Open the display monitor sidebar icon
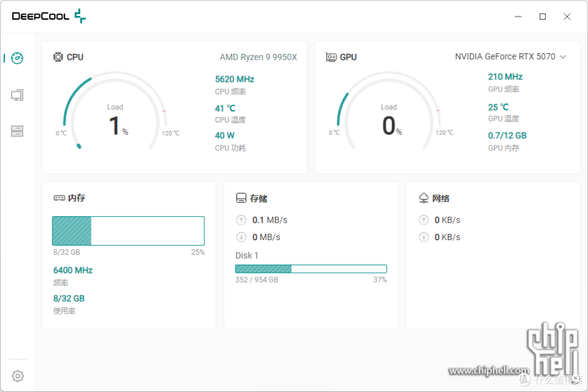The height and width of the screenshot is (392, 588). coord(17,95)
